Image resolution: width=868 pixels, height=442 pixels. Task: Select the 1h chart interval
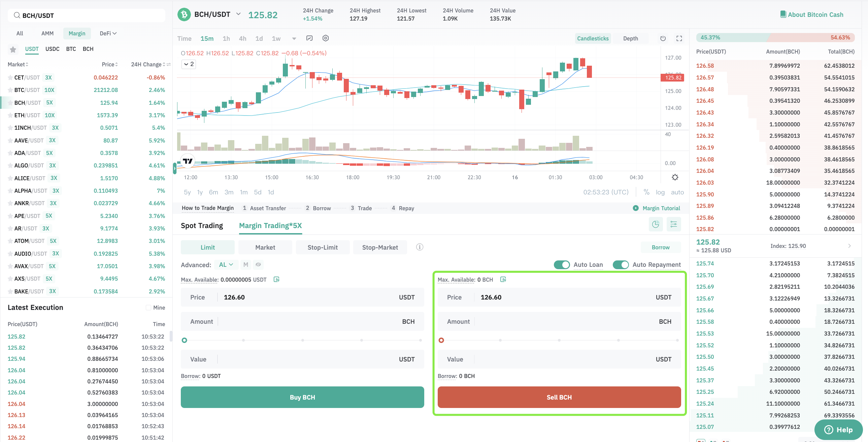pos(226,38)
